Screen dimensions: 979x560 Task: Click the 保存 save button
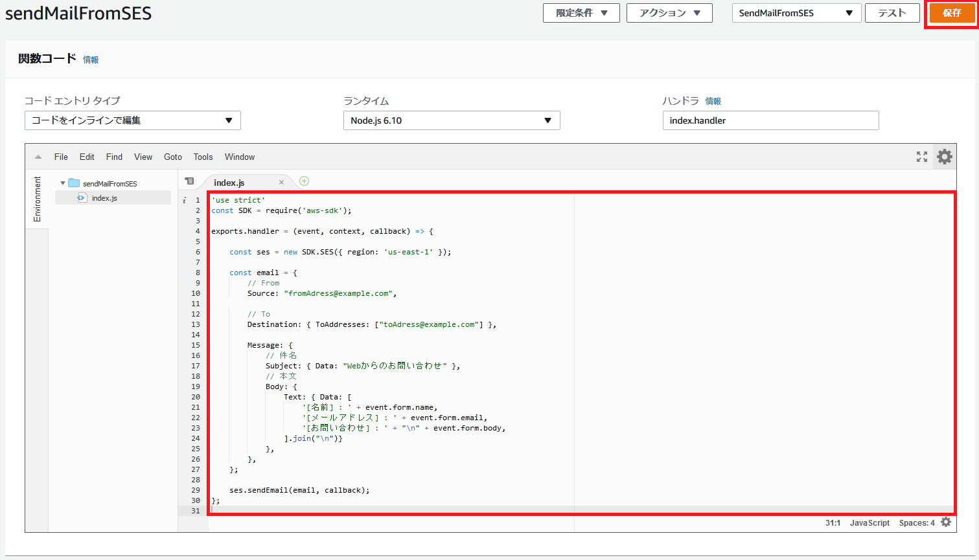click(952, 12)
